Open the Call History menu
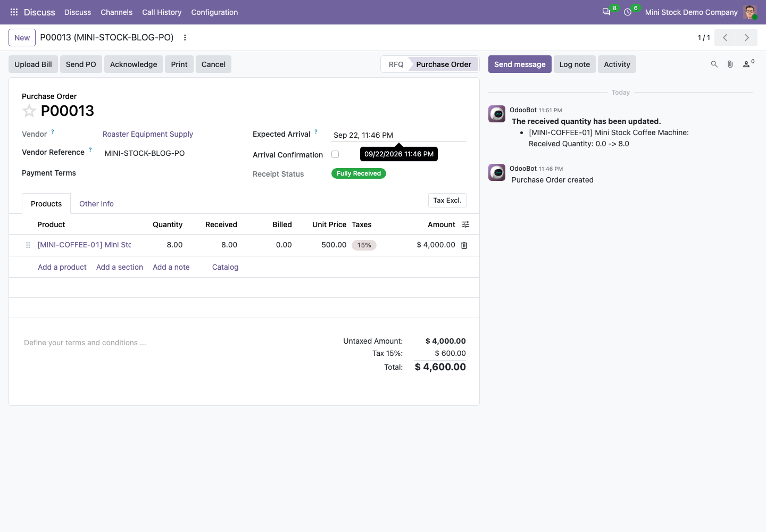 [x=162, y=12]
